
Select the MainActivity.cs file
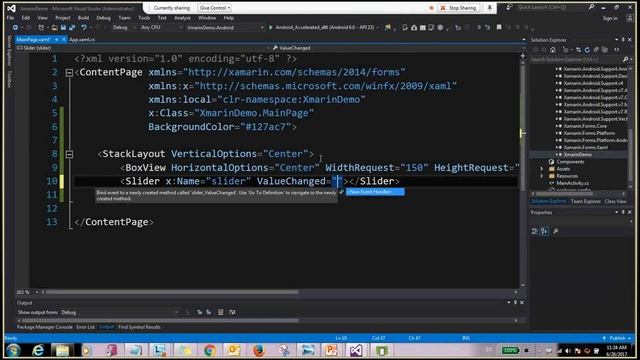click(x=572, y=183)
